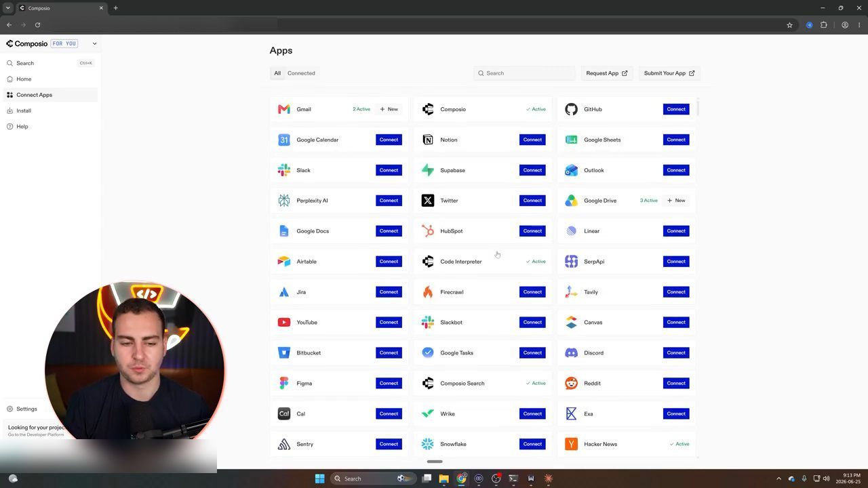Click the Notion app icon
Viewport: 868px width, 488px height.
[x=428, y=140]
